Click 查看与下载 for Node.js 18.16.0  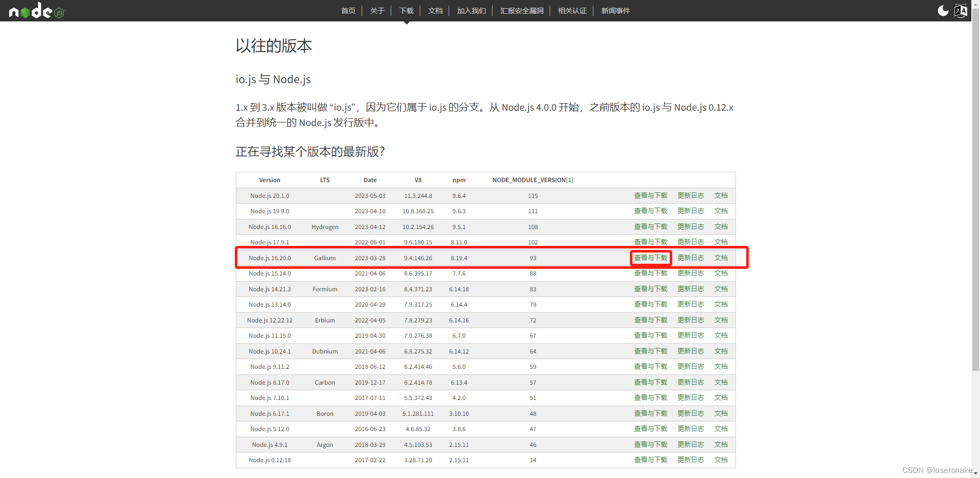point(651,227)
